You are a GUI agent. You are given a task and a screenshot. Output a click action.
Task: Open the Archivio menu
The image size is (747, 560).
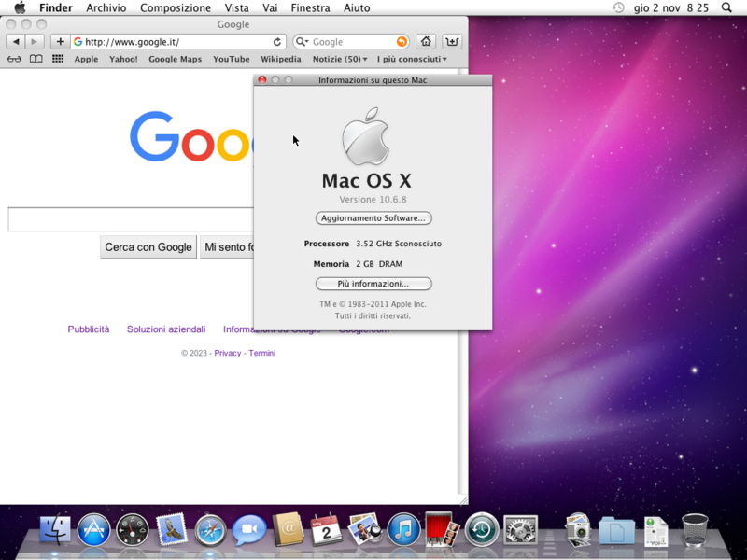pos(106,8)
